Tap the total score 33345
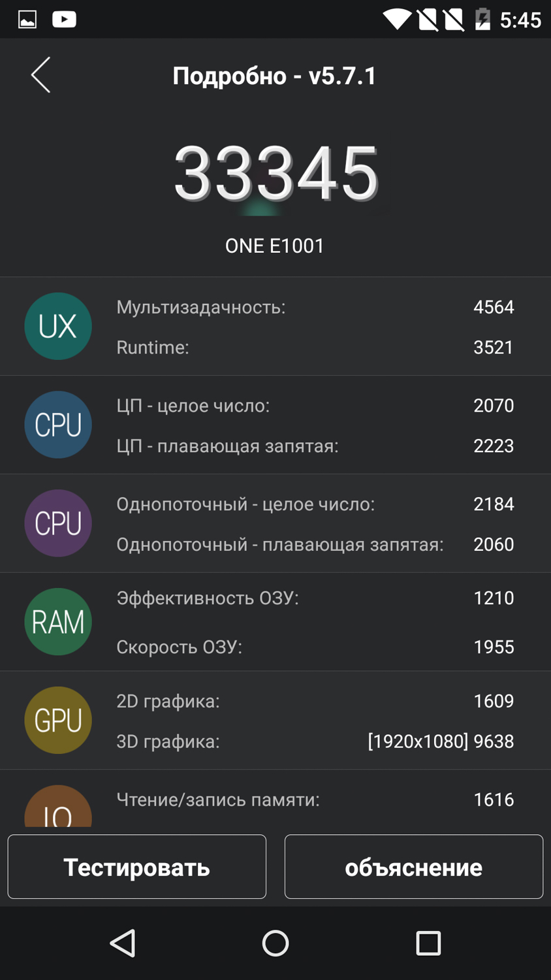 tap(275, 174)
